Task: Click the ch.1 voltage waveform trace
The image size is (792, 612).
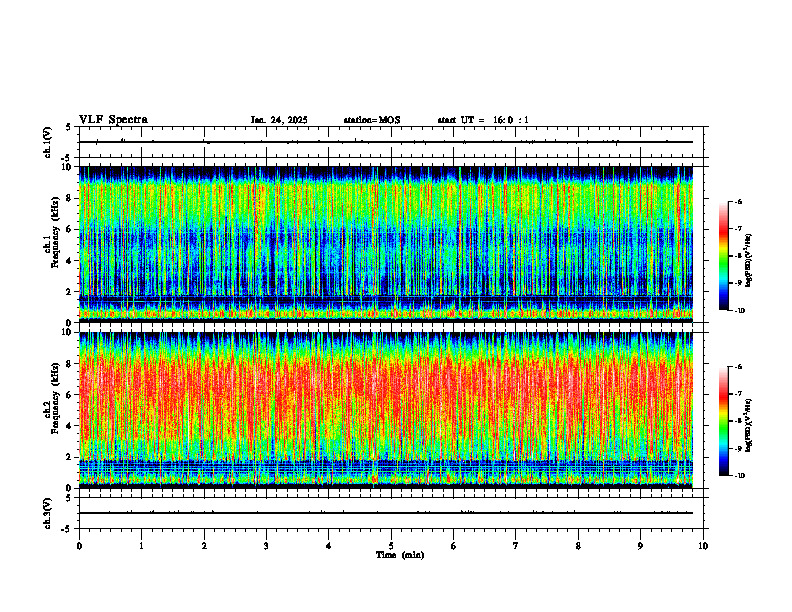Action: coord(386,142)
